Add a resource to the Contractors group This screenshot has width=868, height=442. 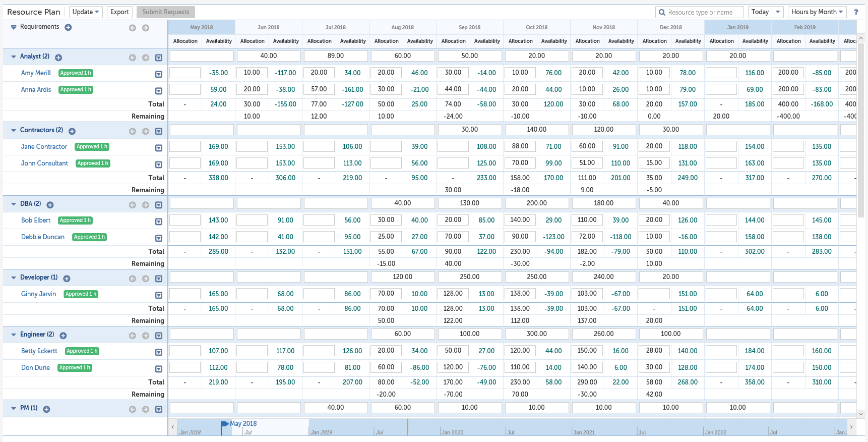tap(72, 131)
